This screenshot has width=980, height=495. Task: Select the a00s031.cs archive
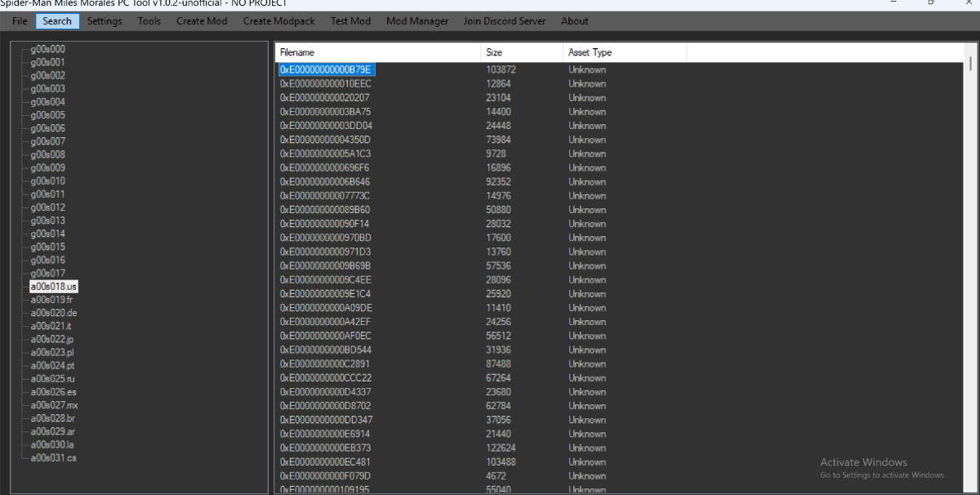(x=53, y=457)
